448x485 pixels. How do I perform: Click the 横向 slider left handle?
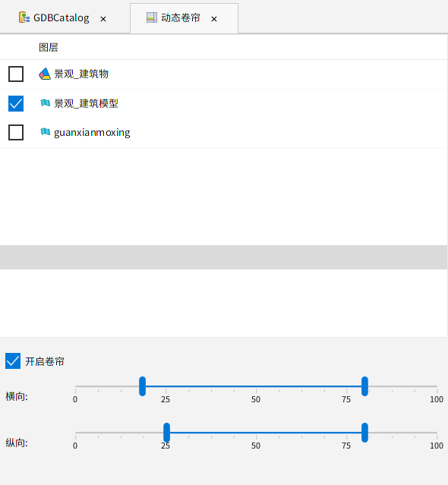click(x=142, y=386)
